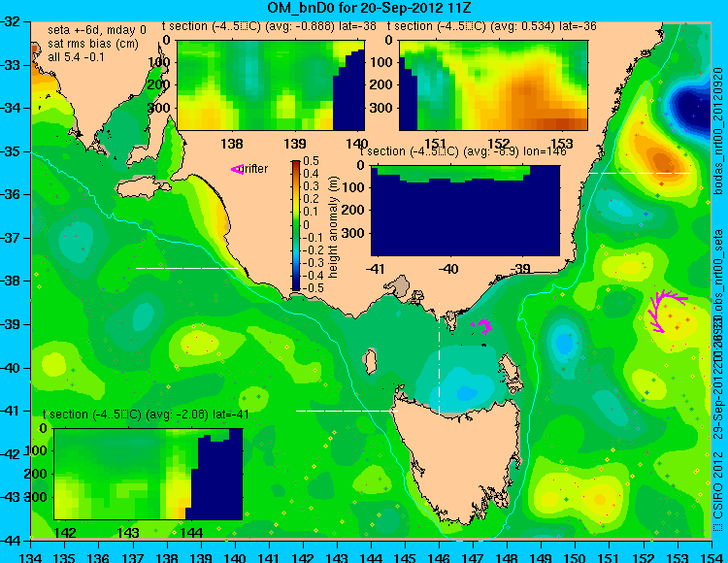Image resolution: width=728 pixels, height=563 pixels.
Task: Click the blue eddy near 149.7E, -39.5
Action: point(564,343)
